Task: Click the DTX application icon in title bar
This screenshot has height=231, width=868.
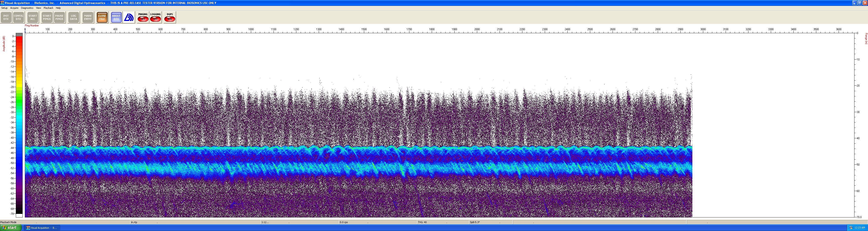Action: (x=2, y=3)
